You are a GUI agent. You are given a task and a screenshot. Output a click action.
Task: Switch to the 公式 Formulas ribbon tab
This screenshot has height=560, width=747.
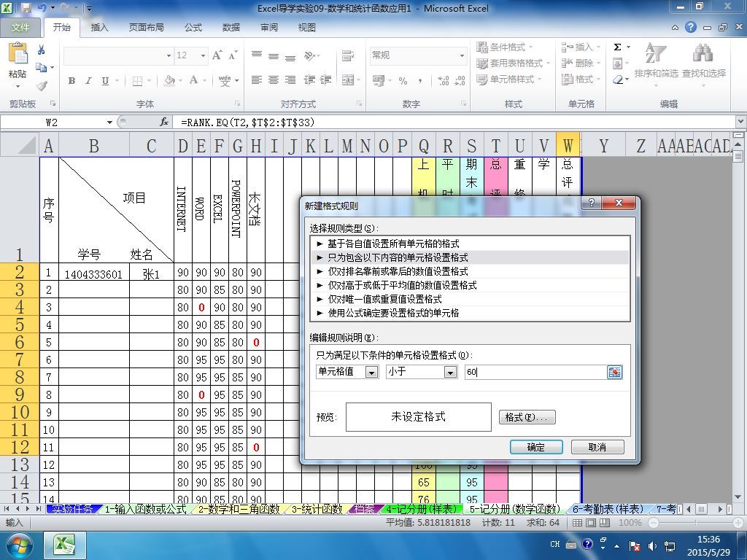(193, 27)
